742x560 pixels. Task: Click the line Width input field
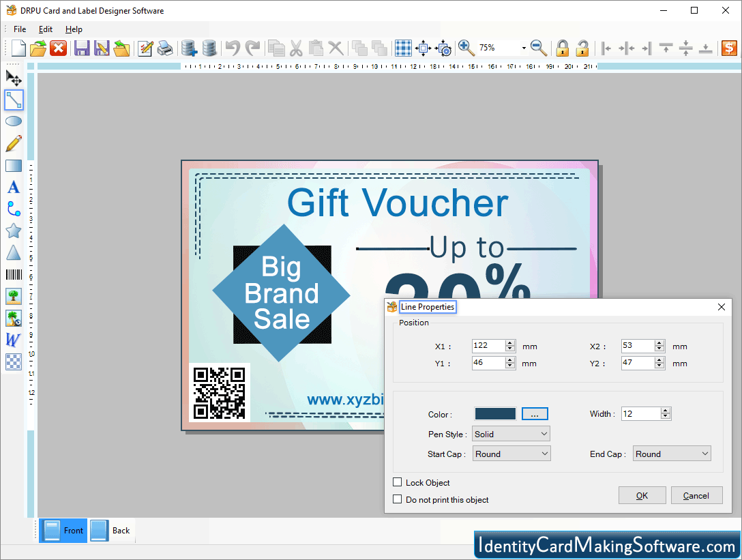tap(641, 414)
